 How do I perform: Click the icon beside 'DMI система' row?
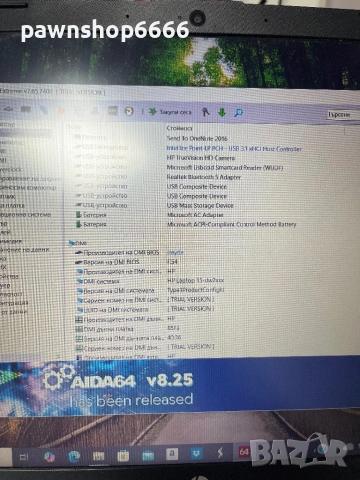point(79,281)
